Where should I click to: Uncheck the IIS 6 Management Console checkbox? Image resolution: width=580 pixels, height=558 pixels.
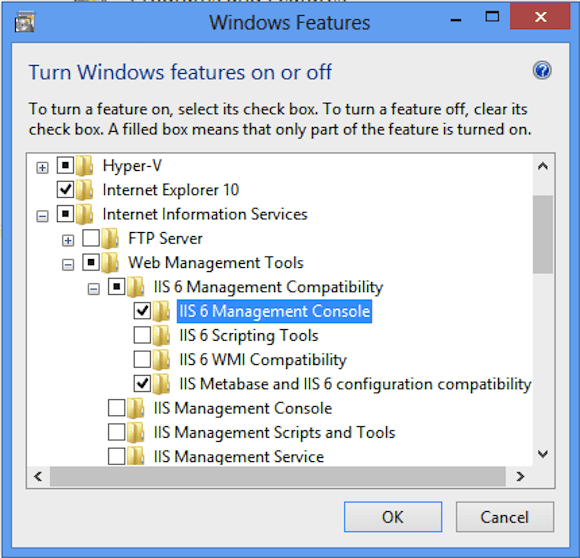[x=142, y=311]
